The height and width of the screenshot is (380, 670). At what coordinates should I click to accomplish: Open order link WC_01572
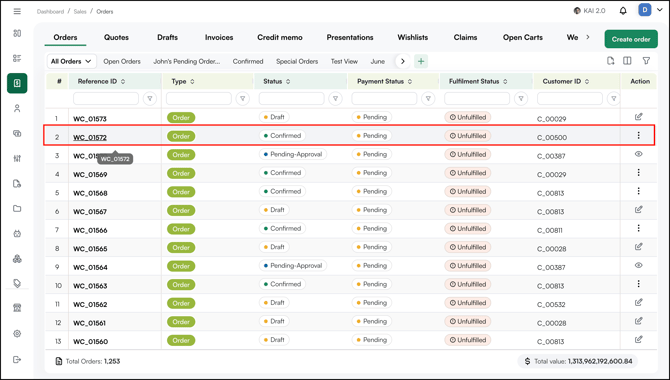90,137
